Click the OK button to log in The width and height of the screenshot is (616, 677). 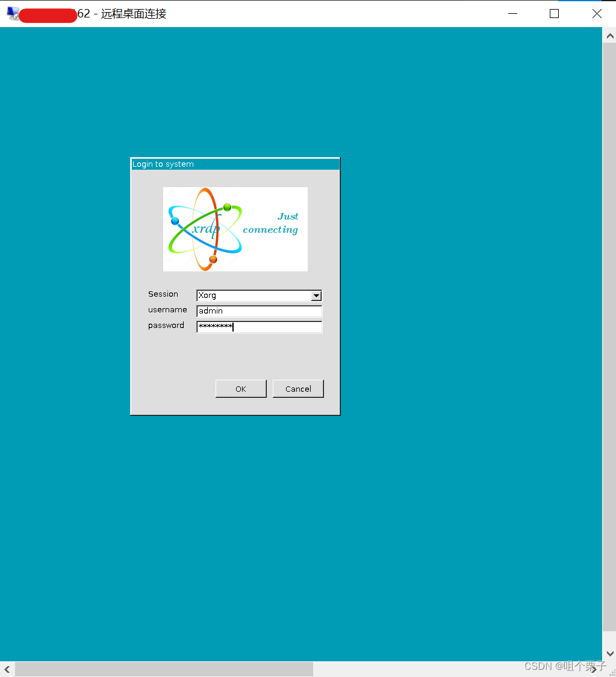click(x=241, y=389)
